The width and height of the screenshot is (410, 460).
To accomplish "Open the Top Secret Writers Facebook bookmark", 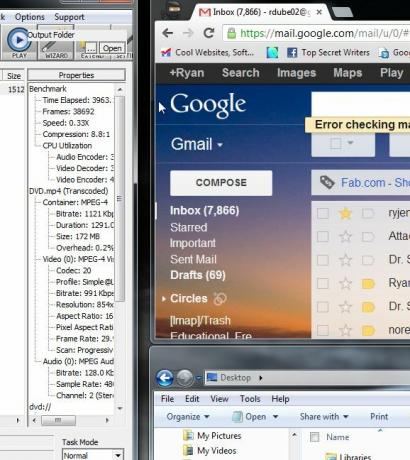I will coord(328,52).
